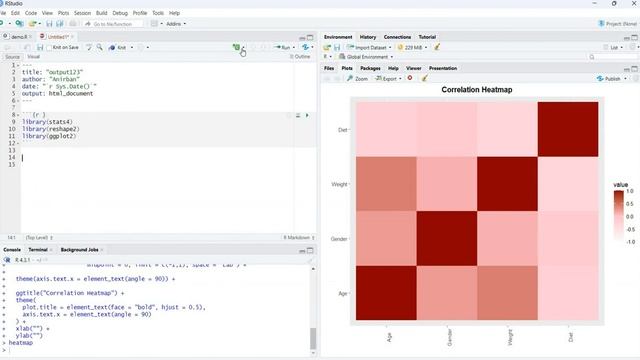Screen dimensions: 640x360
Task: Minimize the console pane
Action: (x=302, y=251)
